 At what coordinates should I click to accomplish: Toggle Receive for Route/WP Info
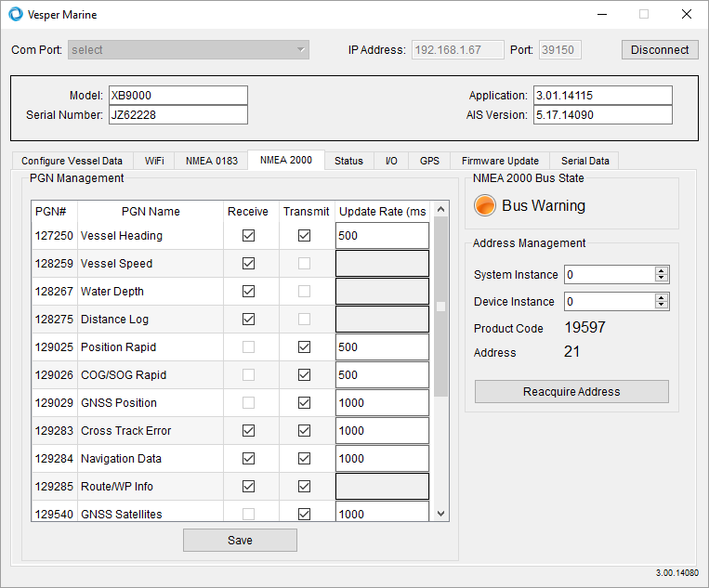pos(248,487)
